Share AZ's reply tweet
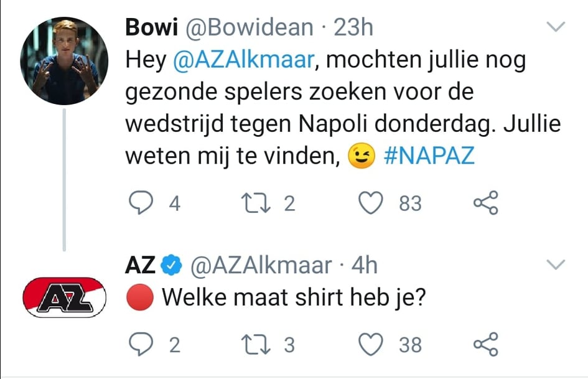Image resolution: width=588 pixels, height=379 pixels. [485, 344]
